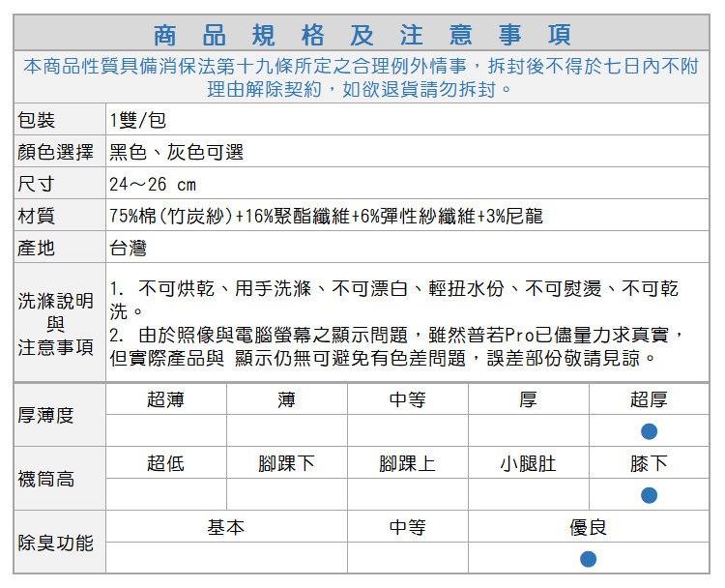Click the blue consumer protection notice text
Screen dimensions: 725x588
point(362,77)
